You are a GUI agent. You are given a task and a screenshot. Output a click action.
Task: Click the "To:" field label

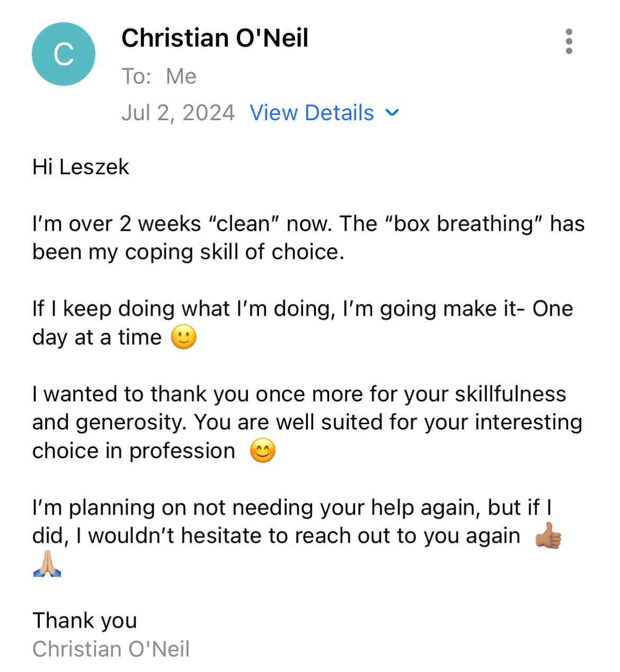(x=136, y=76)
